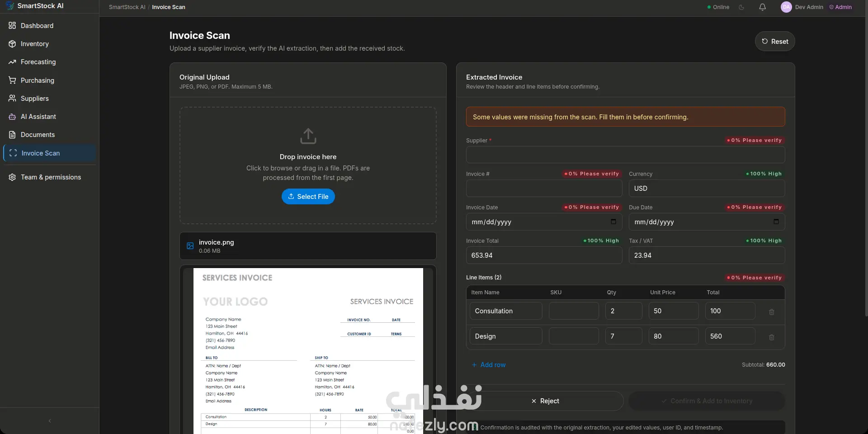
Task: Delete the Design line item row
Action: [x=772, y=337]
